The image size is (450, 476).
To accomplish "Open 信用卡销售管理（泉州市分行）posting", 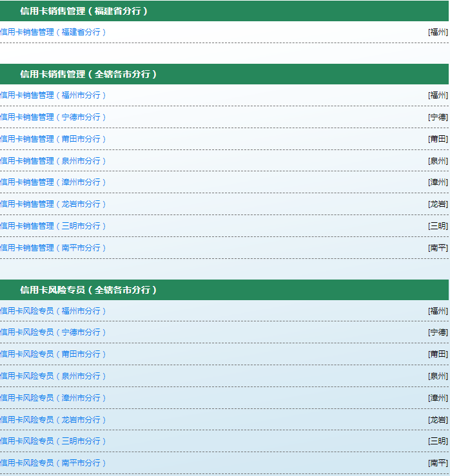I will [x=53, y=161].
